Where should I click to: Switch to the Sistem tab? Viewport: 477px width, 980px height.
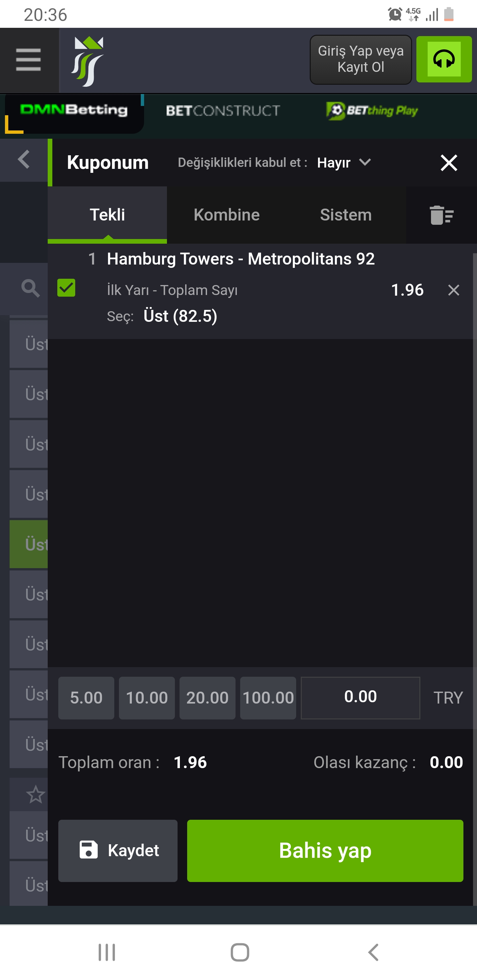tap(346, 215)
